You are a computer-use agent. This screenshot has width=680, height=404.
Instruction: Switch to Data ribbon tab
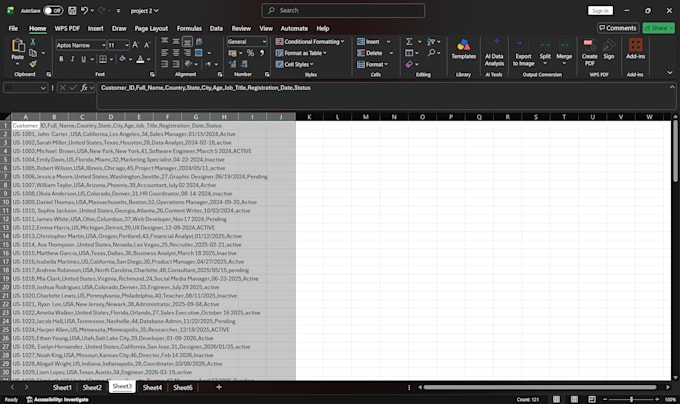[216, 29]
